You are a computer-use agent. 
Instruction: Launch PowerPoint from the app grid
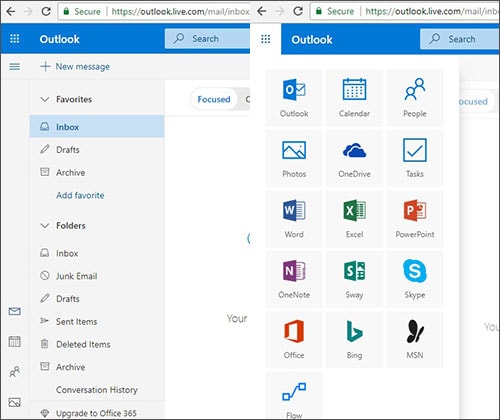click(x=415, y=219)
